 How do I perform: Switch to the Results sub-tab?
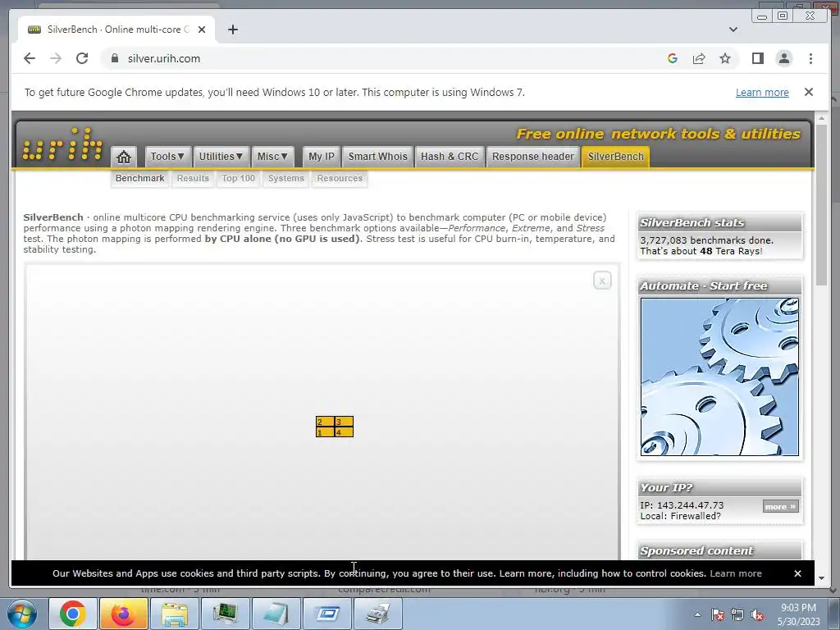(193, 178)
